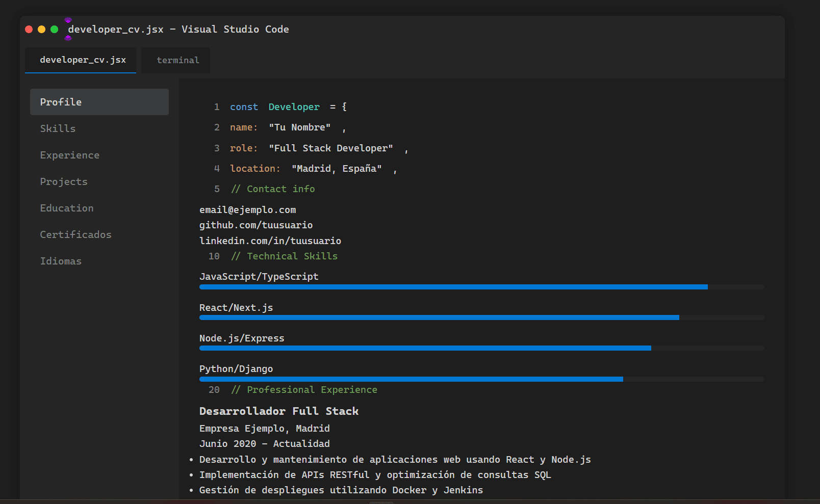This screenshot has height=504, width=820.
Task: Open the Idiomas section
Action: tap(99, 261)
